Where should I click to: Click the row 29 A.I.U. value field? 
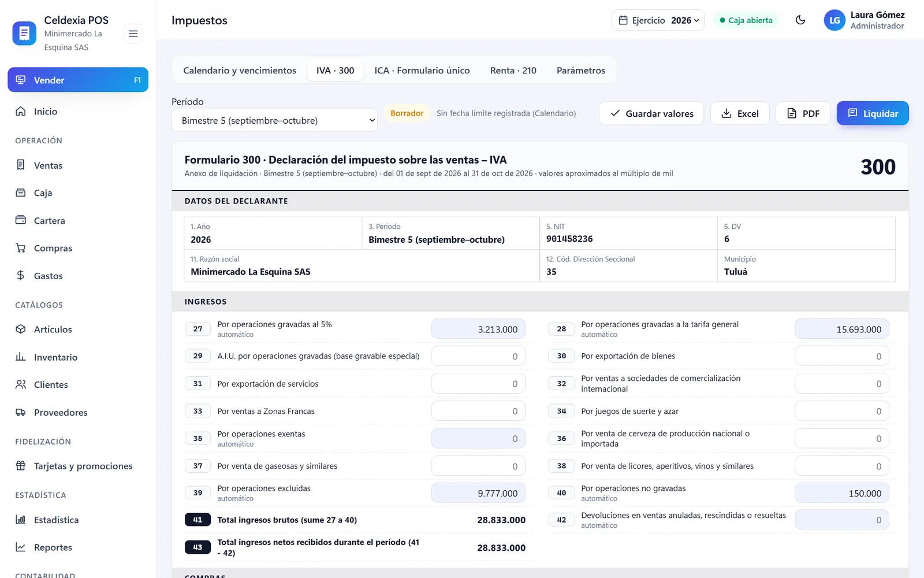click(x=478, y=356)
